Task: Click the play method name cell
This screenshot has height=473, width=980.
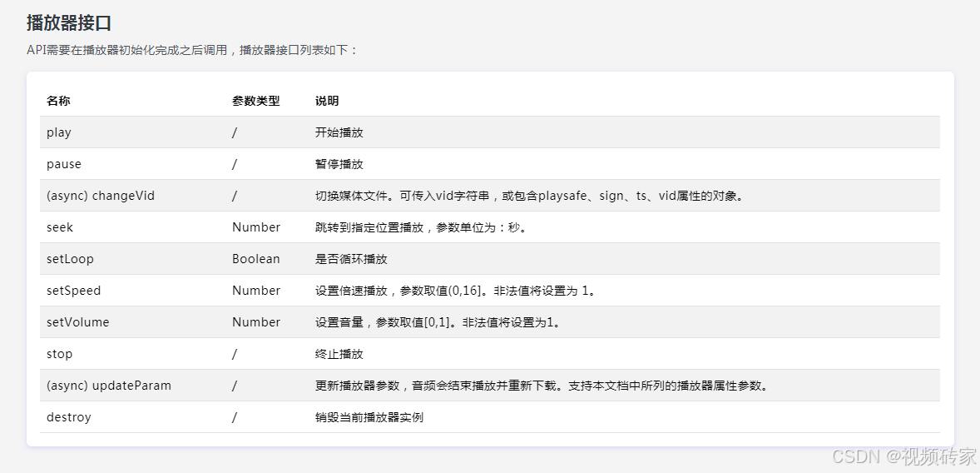Action: click(x=59, y=132)
